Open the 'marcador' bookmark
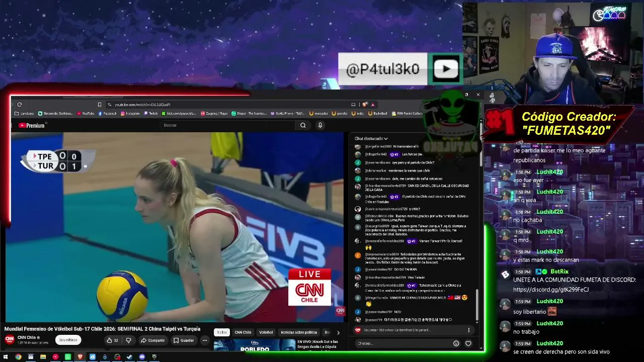The height and width of the screenshot is (362, 644). tap(318, 114)
